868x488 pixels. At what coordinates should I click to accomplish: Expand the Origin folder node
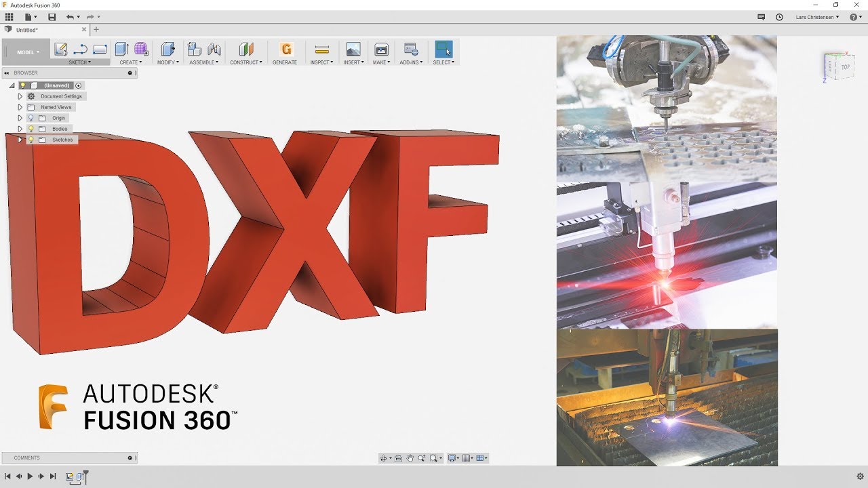[x=20, y=118]
